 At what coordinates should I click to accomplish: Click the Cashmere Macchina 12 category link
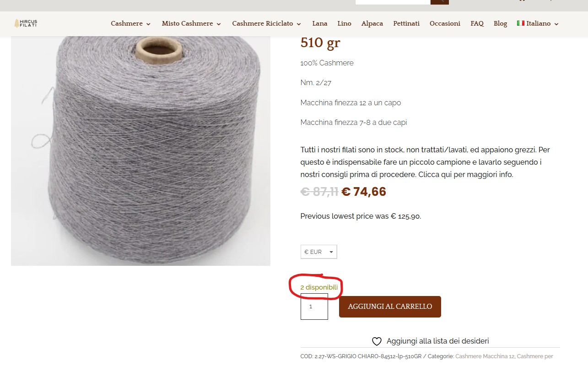coord(484,356)
